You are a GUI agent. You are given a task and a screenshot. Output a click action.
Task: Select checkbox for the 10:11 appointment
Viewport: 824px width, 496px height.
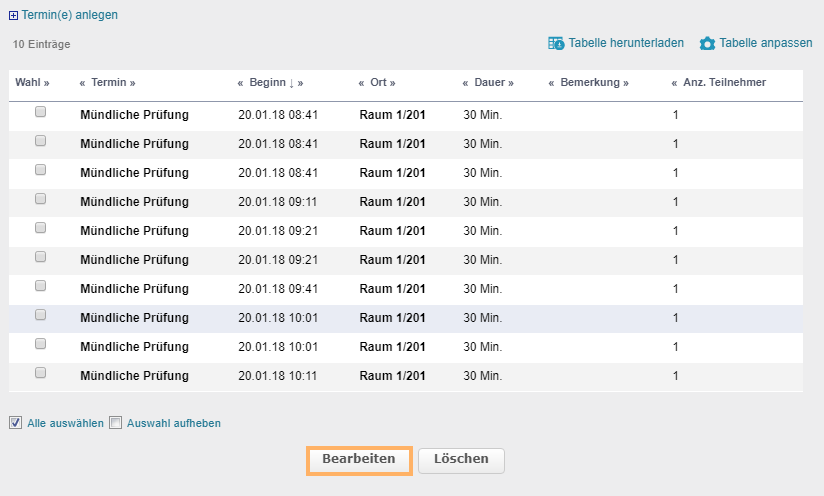[x=41, y=373]
